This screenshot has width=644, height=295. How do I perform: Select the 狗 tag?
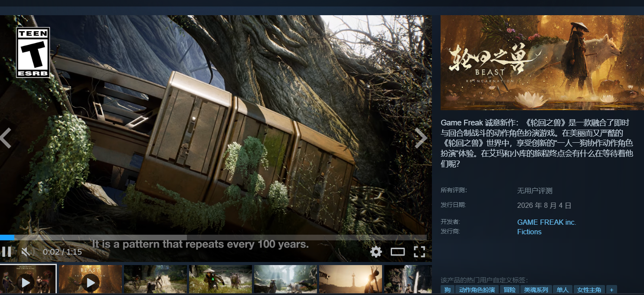(x=447, y=290)
